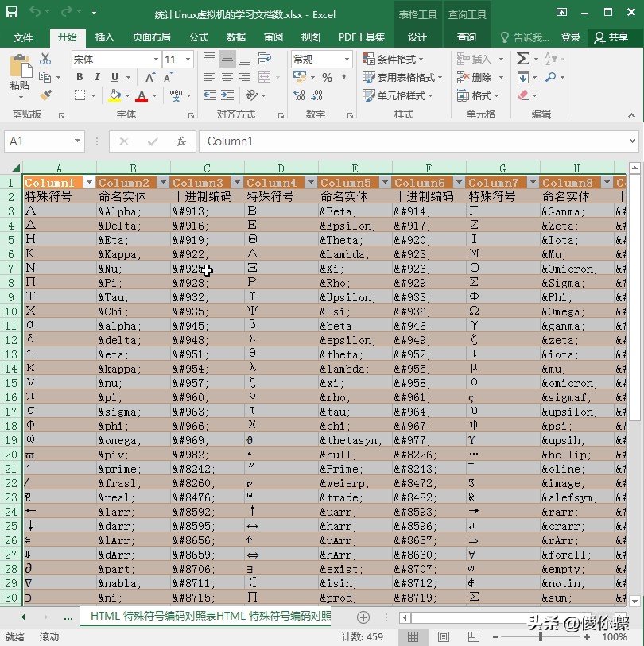Click the Copy icon in clipboard group
644x646 pixels.
(45, 77)
